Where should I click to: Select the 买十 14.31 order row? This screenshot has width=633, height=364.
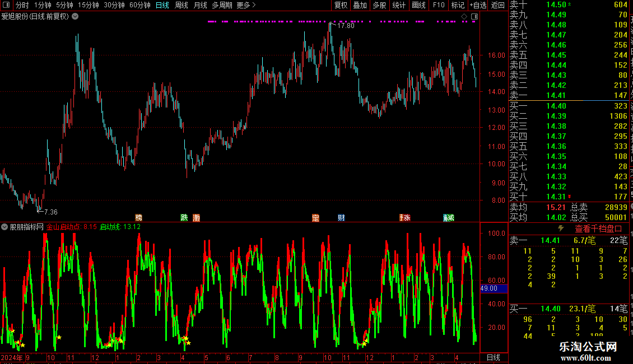tap(569, 197)
